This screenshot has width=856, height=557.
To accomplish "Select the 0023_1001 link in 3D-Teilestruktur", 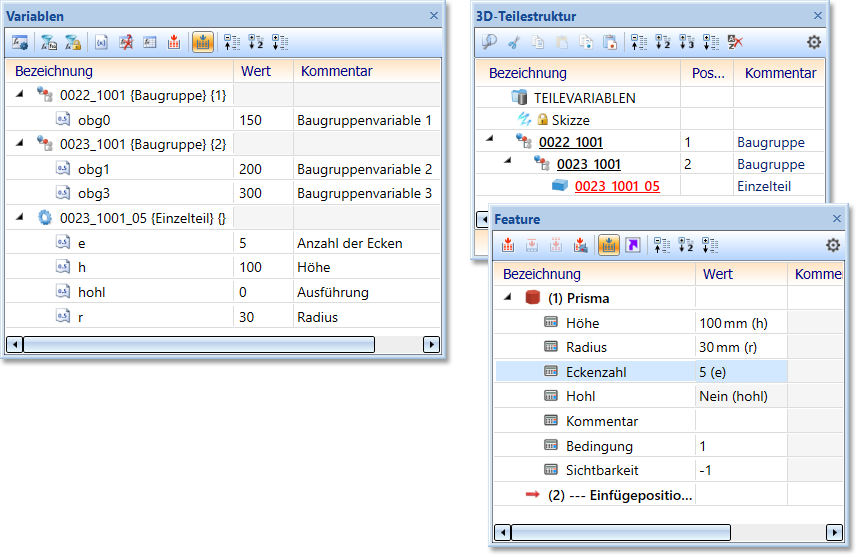I will pyautogui.click(x=588, y=164).
